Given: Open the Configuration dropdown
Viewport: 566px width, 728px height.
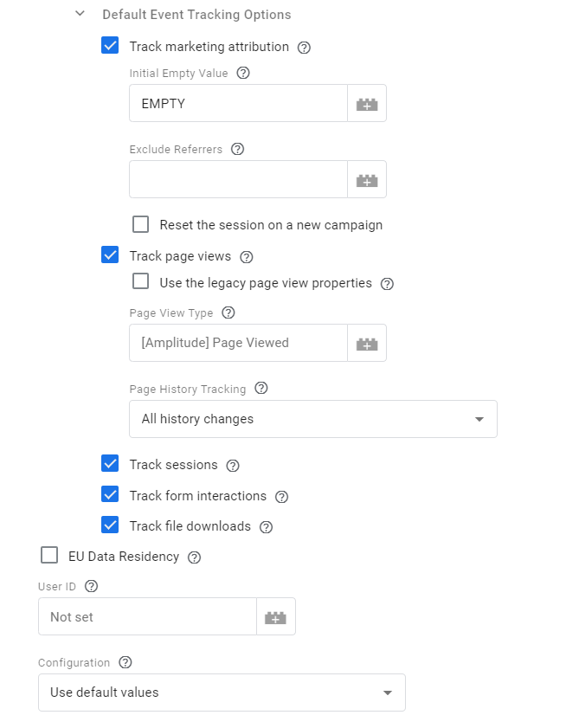Looking at the screenshot, I should coord(222,693).
